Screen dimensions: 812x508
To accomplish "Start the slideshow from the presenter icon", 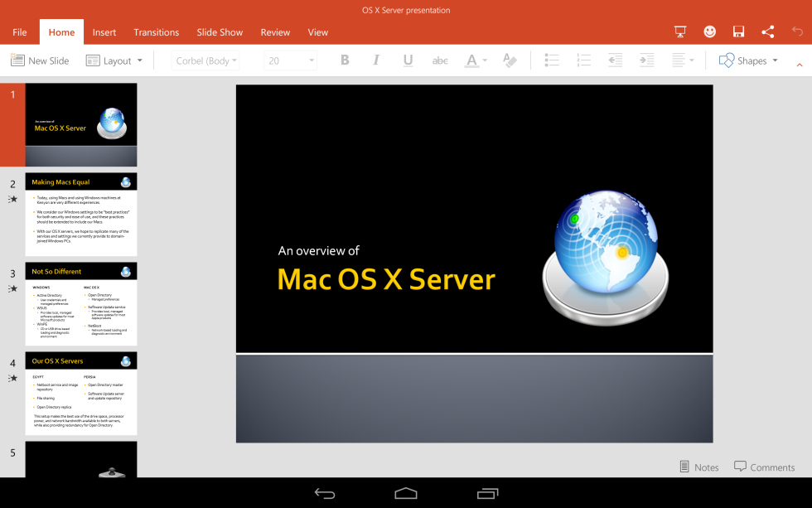I will coord(679,31).
